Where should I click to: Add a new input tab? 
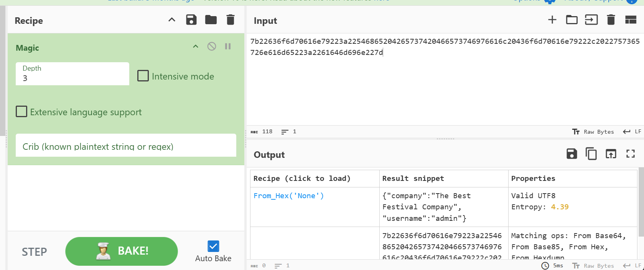coord(552,20)
